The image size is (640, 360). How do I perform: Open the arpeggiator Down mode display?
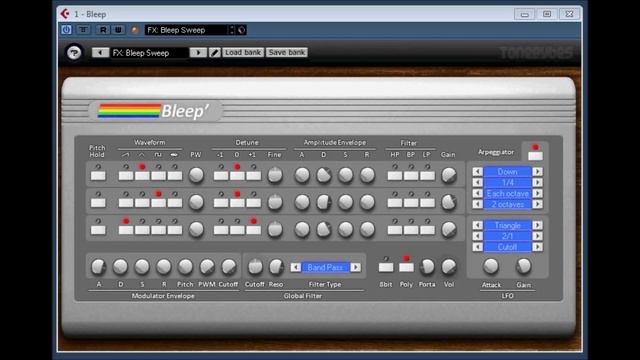coord(507,171)
